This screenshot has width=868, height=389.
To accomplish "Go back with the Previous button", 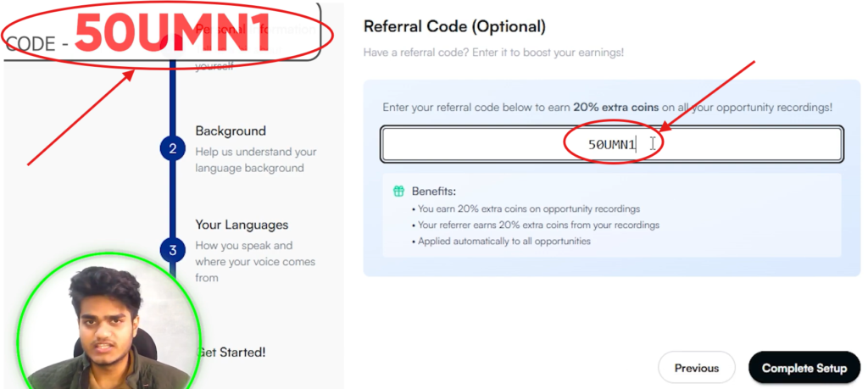I will [x=696, y=368].
